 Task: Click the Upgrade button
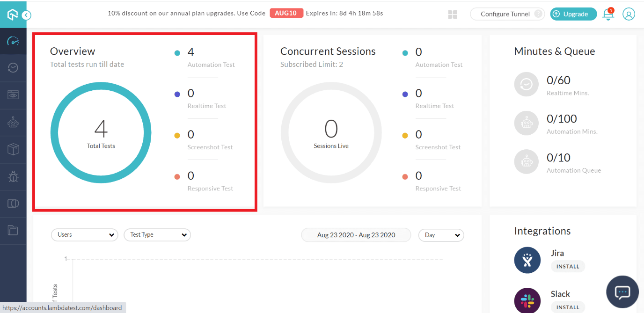[573, 14]
